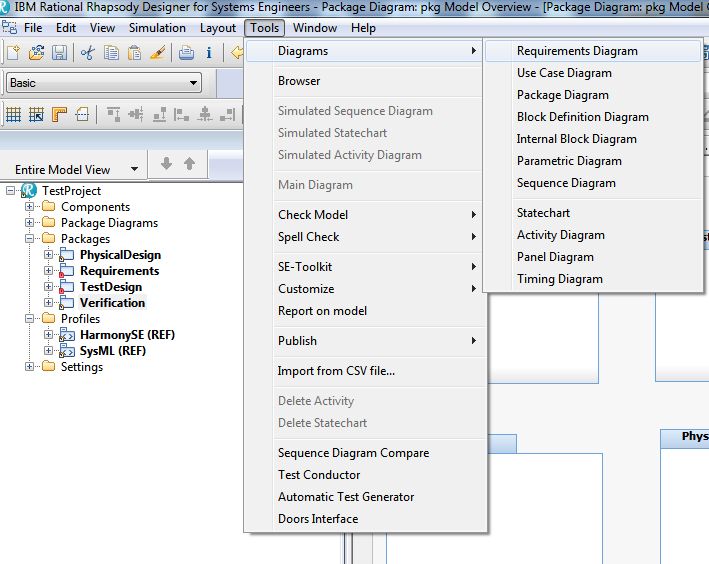Close the open Tools menu
This screenshot has width=709, height=564.
pos(265,28)
